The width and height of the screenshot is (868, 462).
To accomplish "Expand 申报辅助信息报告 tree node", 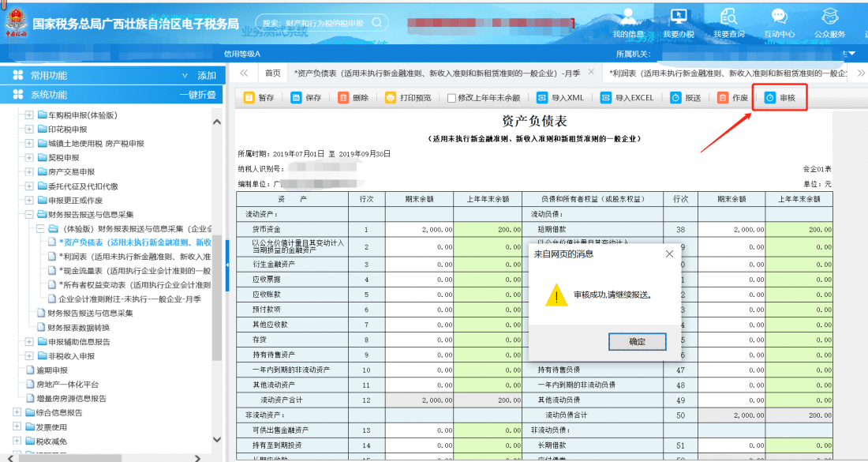I will (x=28, y=342).
